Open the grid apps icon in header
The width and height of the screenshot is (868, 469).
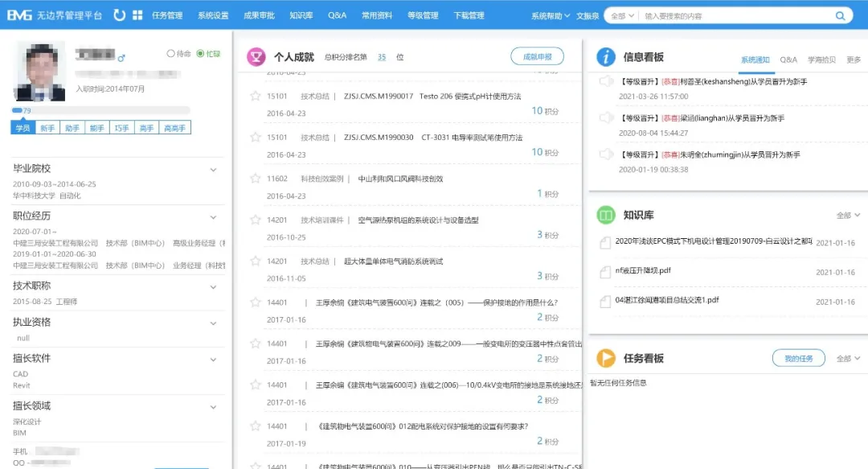[x=137, y=15]
